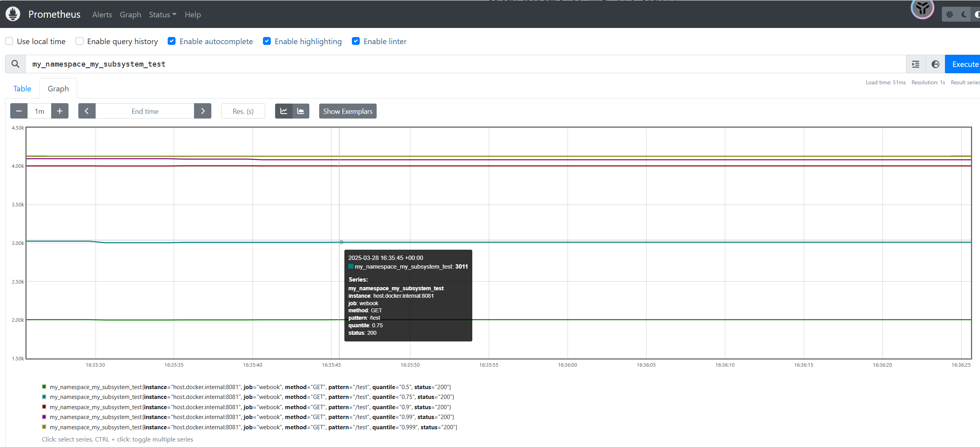Screen dimensions: 980x447
Task: Click the Prometheus flame logo
Action: pos(13,14)
